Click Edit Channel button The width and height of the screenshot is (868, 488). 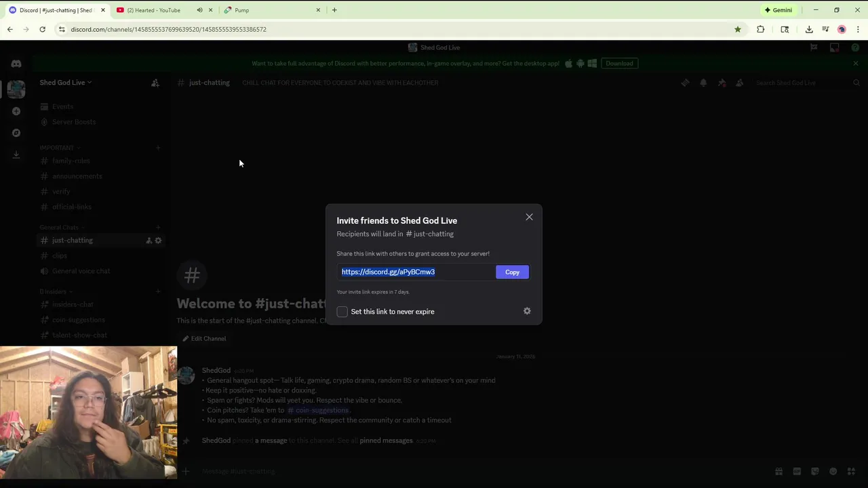point(204,338)
